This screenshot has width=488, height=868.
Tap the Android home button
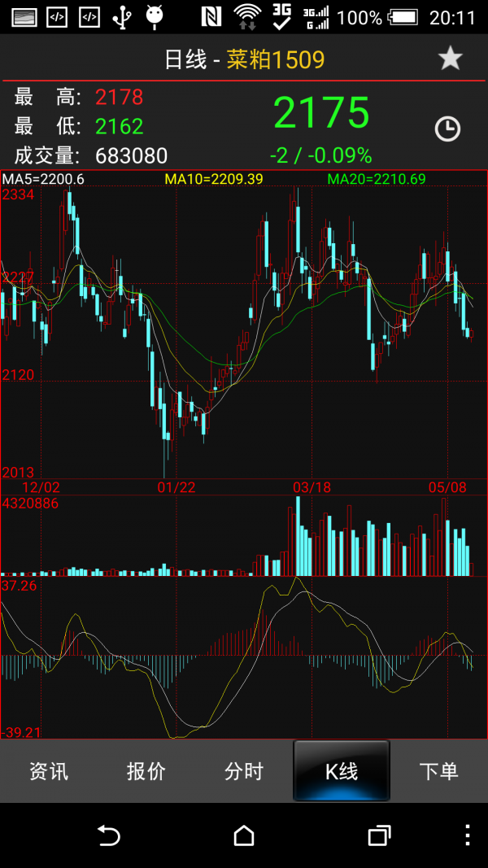point(244,835)
